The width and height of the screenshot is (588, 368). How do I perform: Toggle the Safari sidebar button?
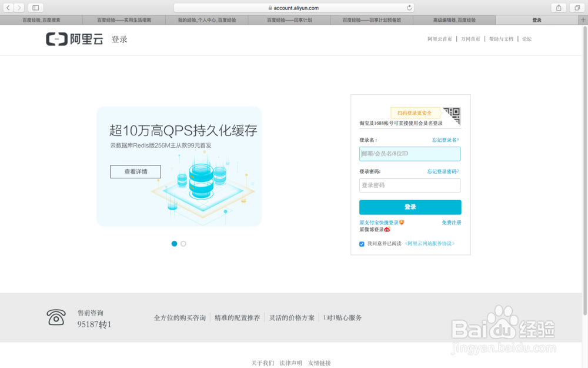(x=36, y=8)
